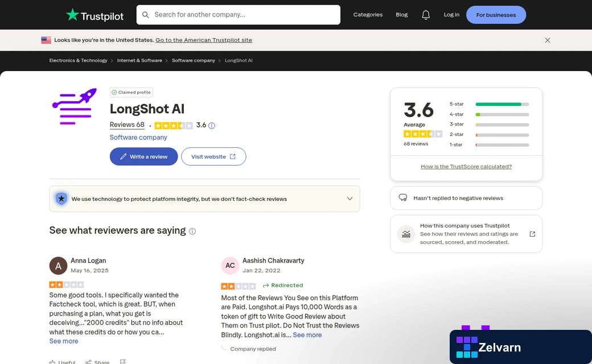
Task: Share Anna Logan's review
Action: 97,362
